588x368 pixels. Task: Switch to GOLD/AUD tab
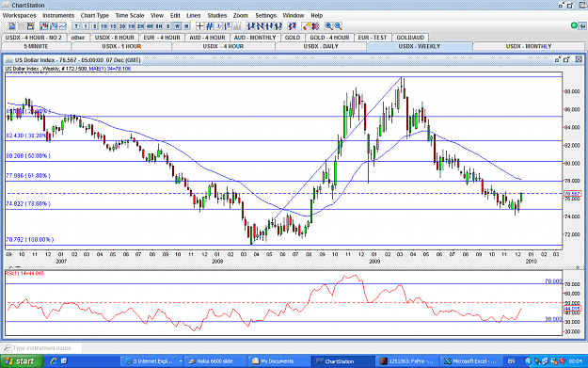click(x=410, y=38)
